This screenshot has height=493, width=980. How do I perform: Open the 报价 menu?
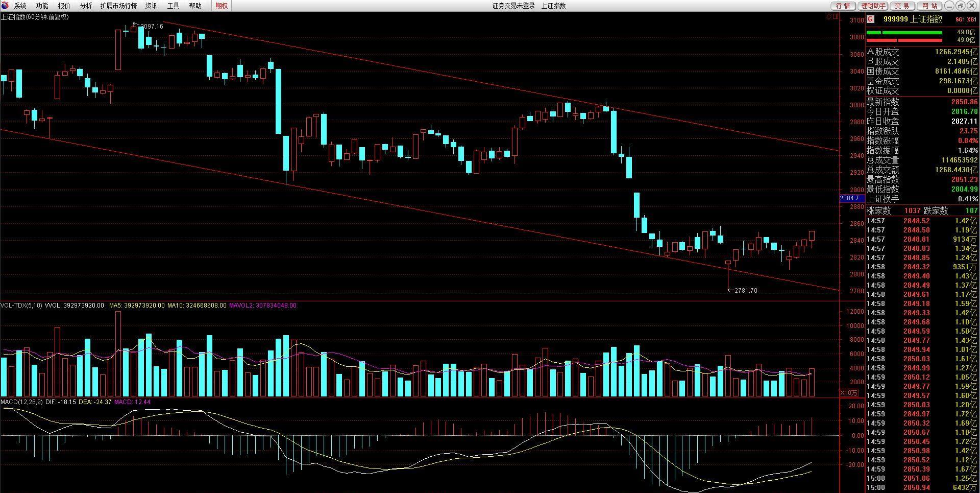[x=64, y=6]
